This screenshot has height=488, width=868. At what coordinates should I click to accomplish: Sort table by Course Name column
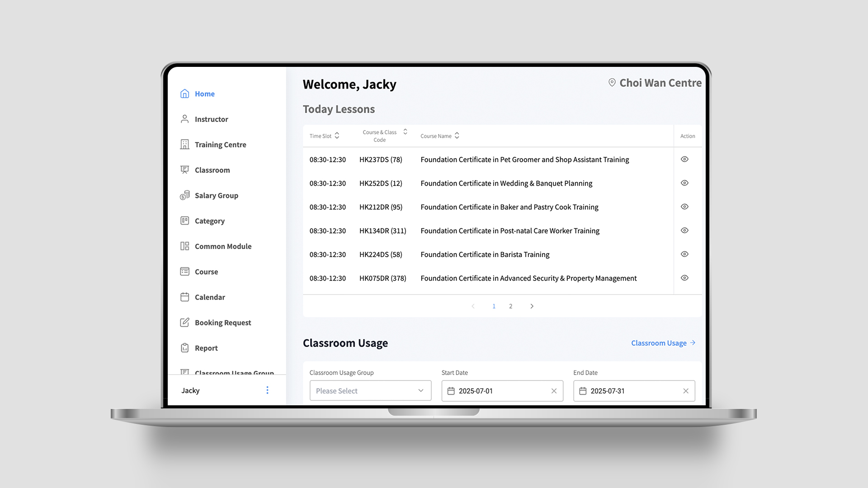click(457, 136)
